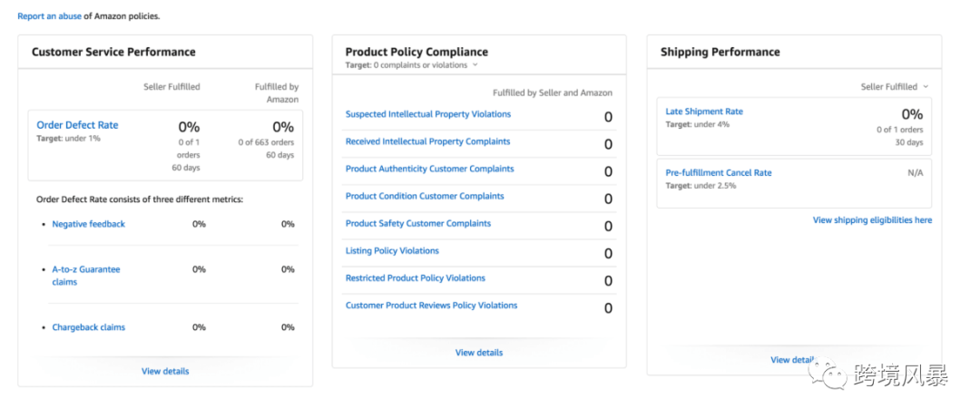Open Product Authenticity Customer Complaints
Image resolution: width=980 pixels, height=418 pixels.
click(429, 169)
